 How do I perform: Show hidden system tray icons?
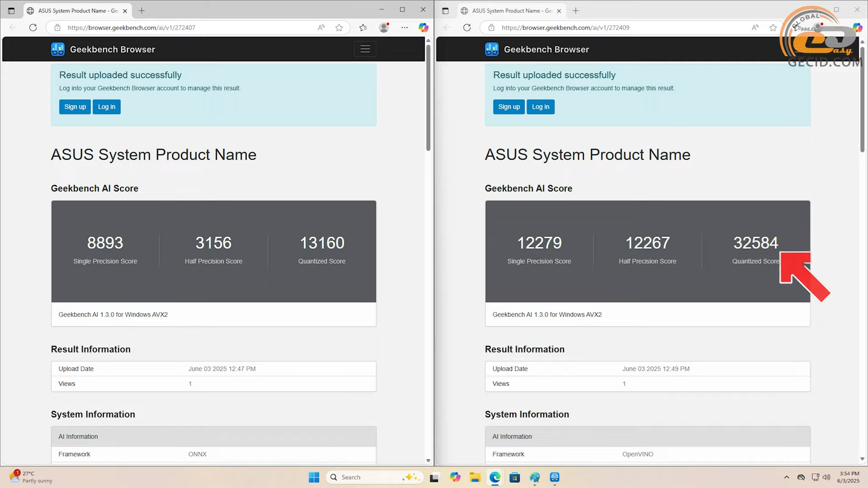click(x=787, y=477)
